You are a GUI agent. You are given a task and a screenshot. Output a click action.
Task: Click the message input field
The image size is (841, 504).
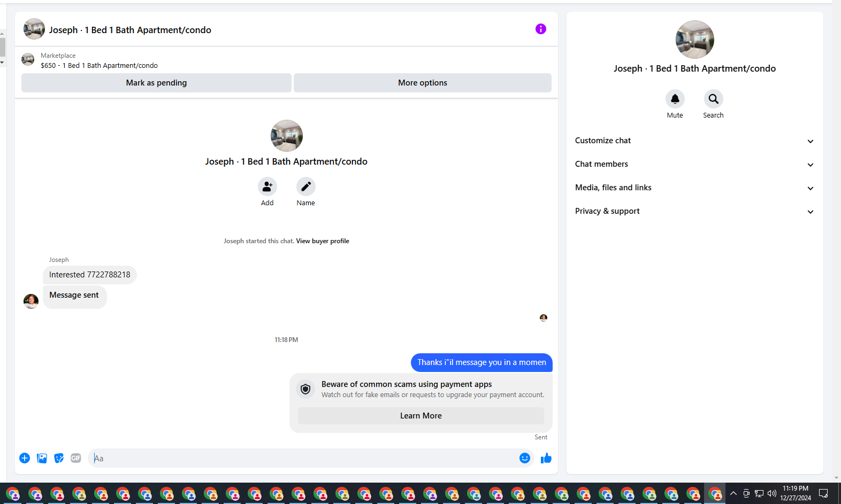click(x=303, y=458)
